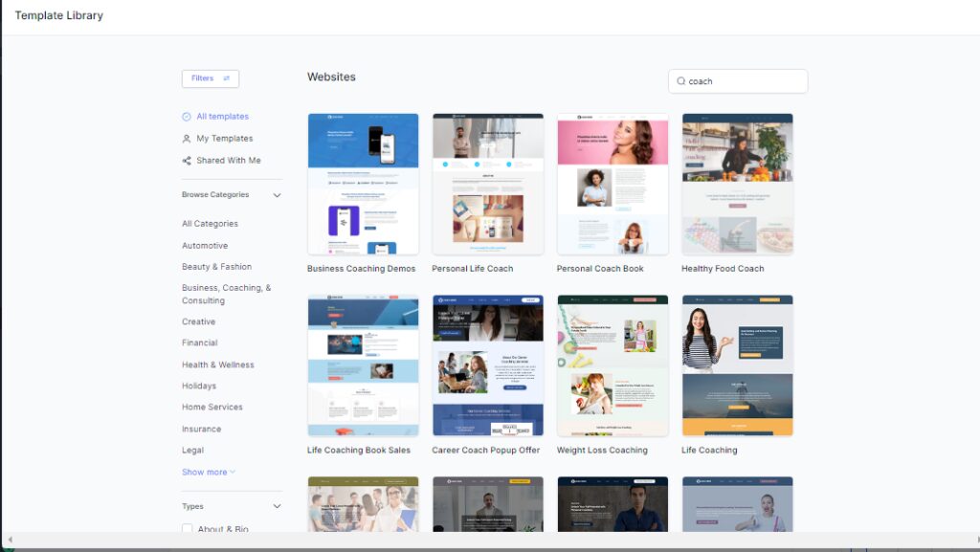Click the Filters toggle icon button

[x=227, y=78]
